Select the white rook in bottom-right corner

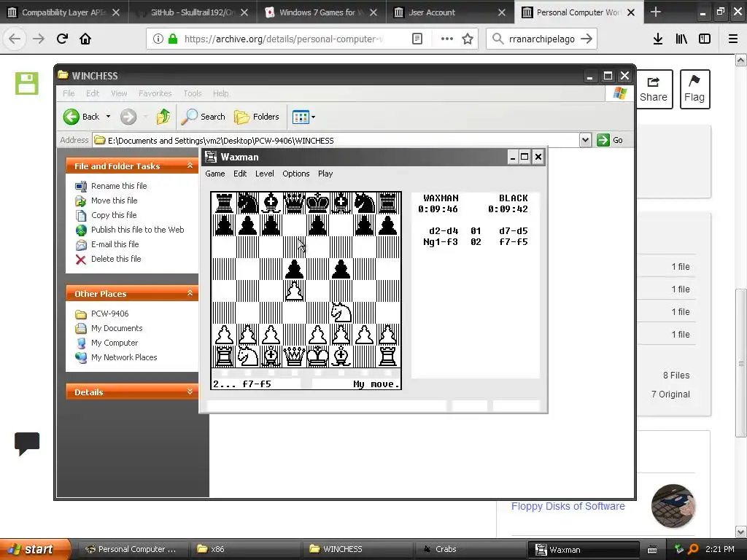coord(387,356)
